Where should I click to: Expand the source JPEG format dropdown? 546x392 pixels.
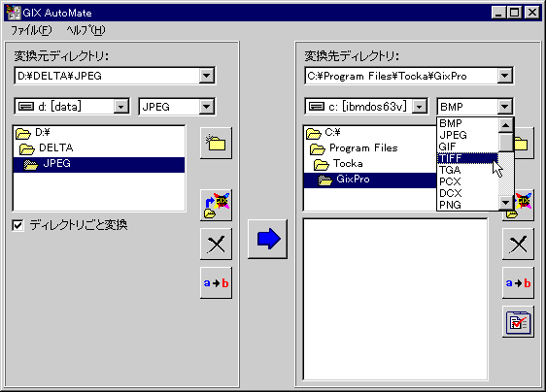(207, 107)
